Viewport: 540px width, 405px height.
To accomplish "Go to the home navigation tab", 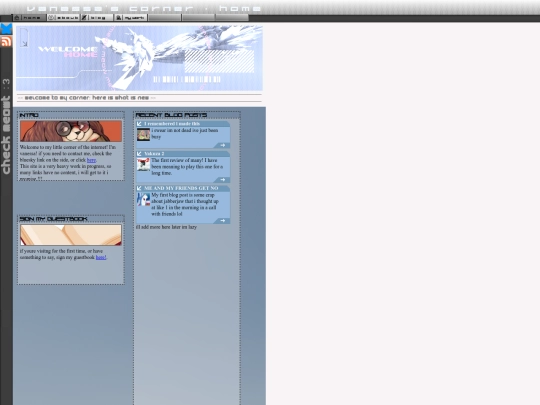I will point(29,18).
